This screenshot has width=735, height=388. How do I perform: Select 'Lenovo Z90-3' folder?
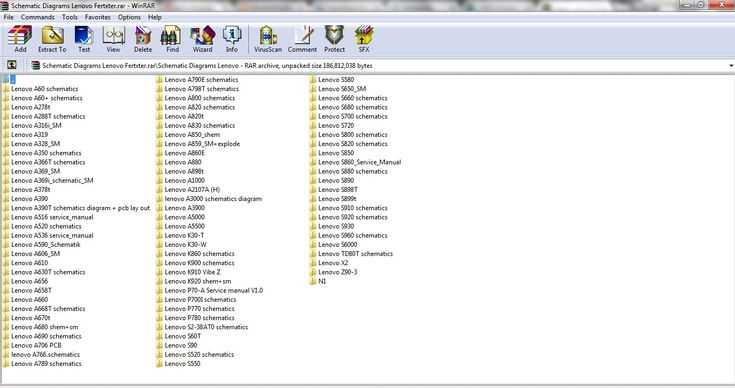(x=334, y=272)
